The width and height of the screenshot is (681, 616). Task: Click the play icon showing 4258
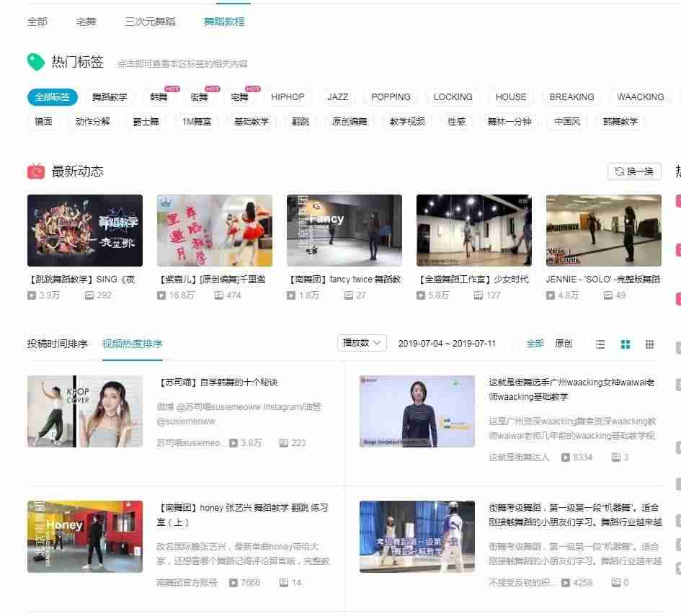click(566, 583)
